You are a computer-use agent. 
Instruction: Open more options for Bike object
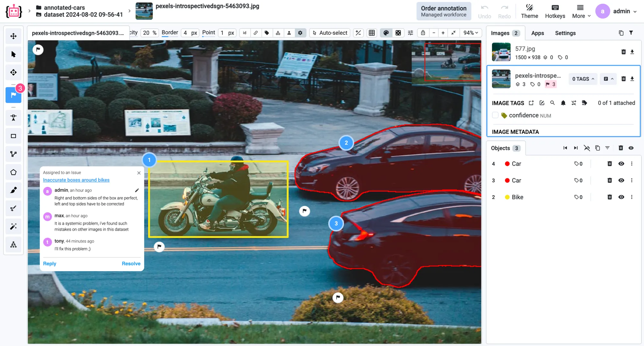point(632,197)
